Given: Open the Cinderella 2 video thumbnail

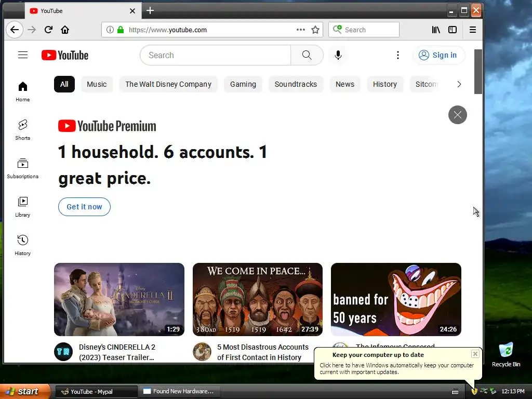Looking at the screenshot, I should (119, 299).
